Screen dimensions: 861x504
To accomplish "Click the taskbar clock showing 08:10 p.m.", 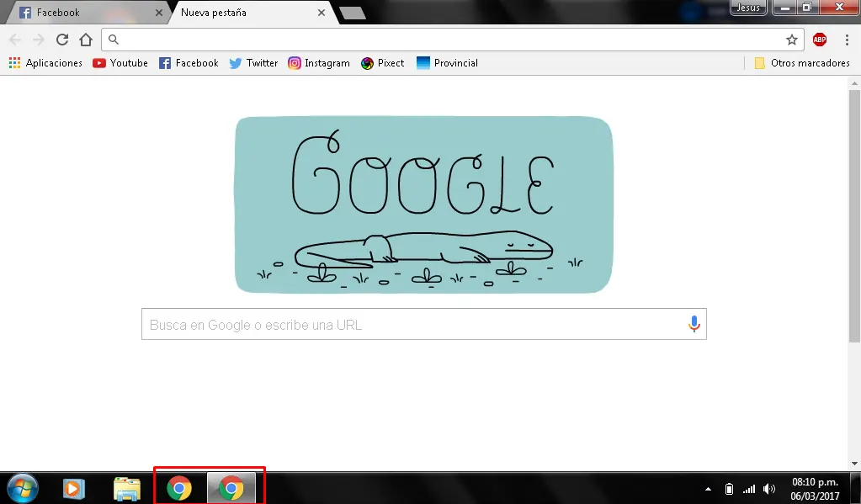I will (815, 489).
